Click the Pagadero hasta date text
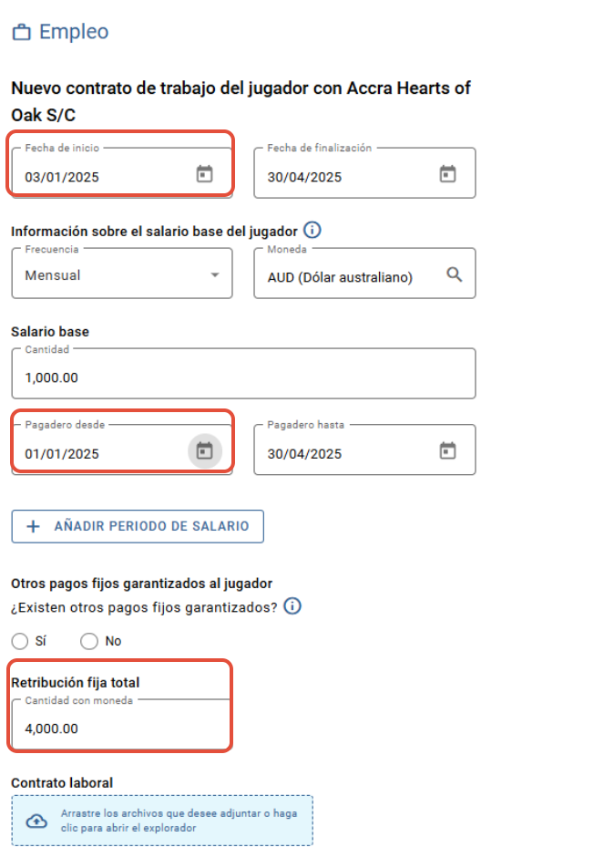 pos(304,454)
